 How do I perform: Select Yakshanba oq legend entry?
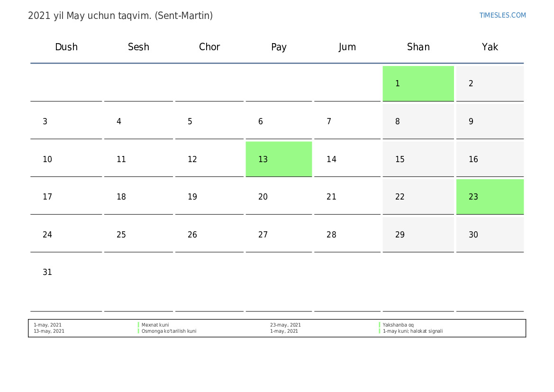(398, 325)
